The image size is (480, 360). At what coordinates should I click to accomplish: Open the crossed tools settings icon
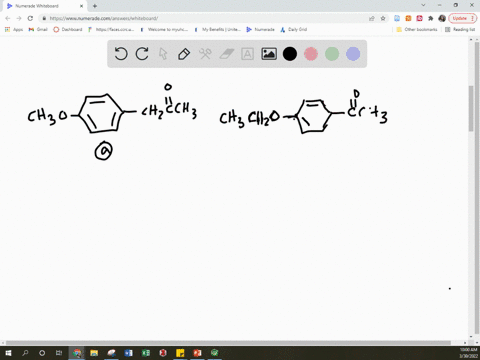pos(205,54)
